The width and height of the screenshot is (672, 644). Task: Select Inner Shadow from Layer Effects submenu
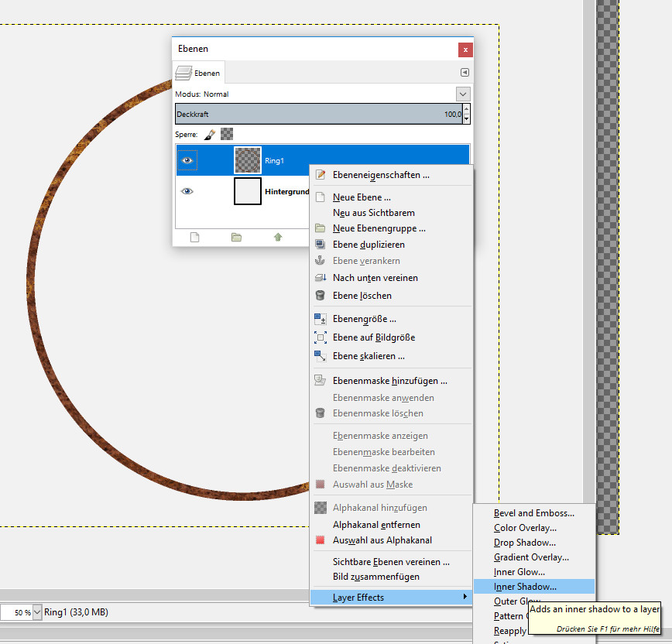[525, 587]
